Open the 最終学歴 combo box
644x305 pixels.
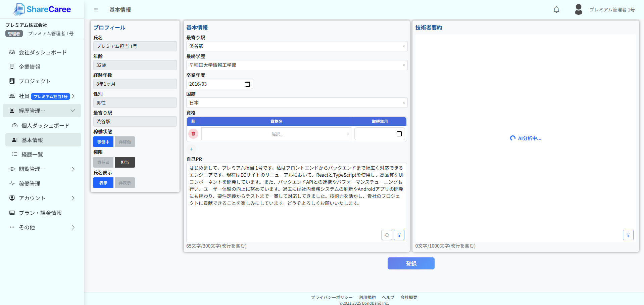tap(297, 65)
